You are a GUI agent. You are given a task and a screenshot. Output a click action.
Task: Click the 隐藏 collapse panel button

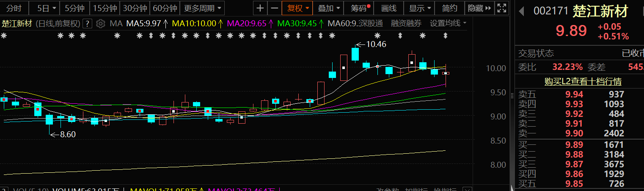tap(479, 8)
